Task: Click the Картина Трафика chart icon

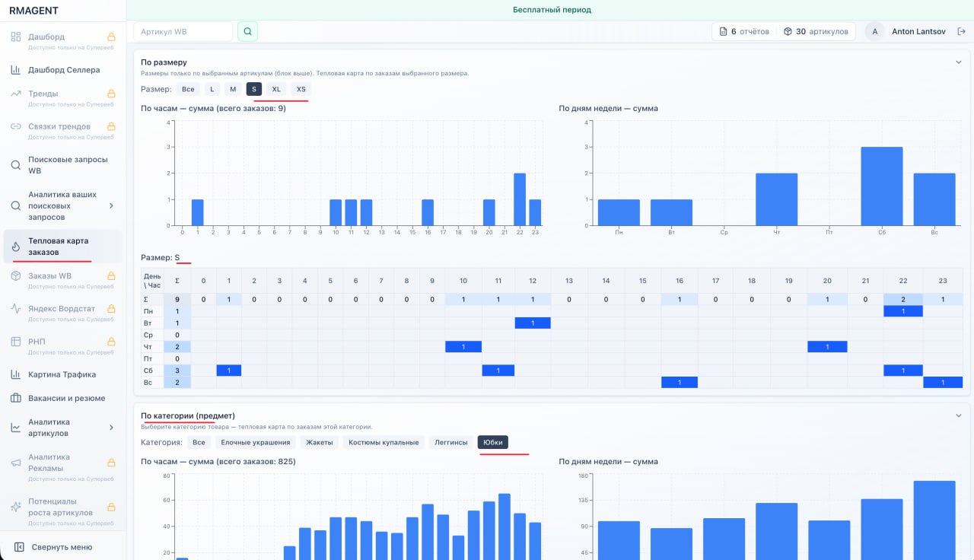Action: [15, 374]
